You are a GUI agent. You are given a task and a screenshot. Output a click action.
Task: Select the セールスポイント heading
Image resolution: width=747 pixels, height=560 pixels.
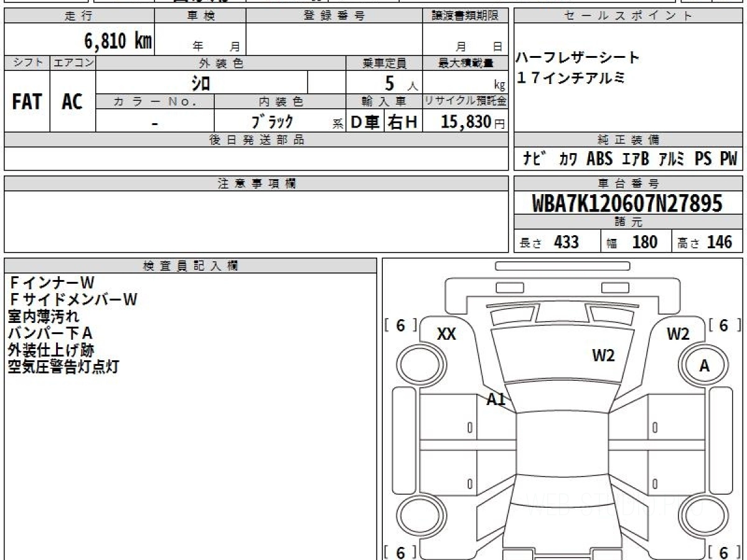click(x=628, y=16)
